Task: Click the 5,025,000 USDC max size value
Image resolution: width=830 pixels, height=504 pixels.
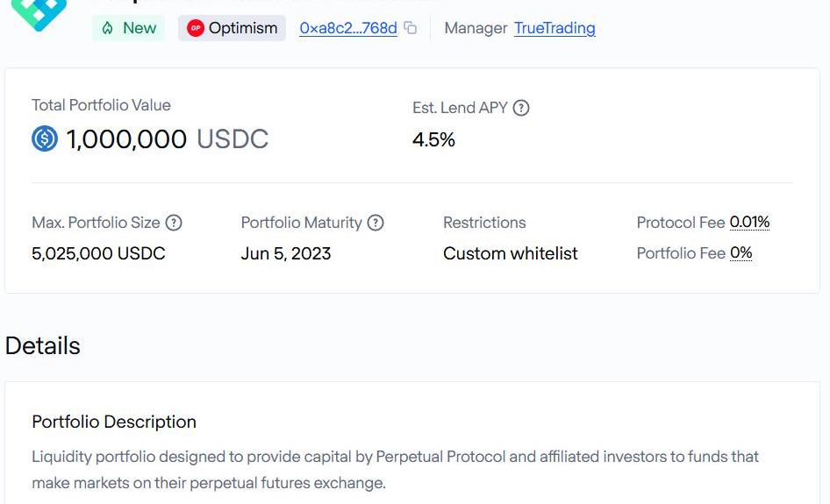Action: (98, 253)
